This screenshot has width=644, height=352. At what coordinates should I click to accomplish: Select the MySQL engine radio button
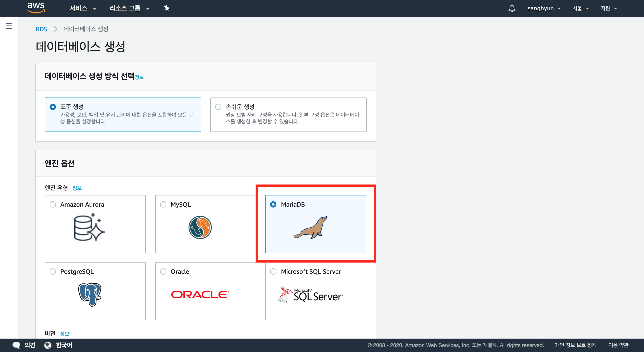coord(163,204)
